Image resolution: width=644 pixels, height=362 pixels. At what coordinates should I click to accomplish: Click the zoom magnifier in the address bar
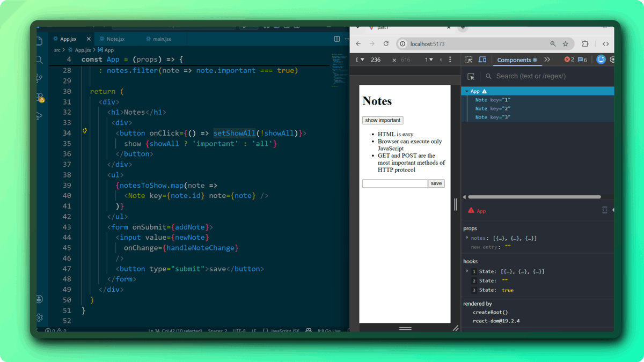[x=553, y=44]
